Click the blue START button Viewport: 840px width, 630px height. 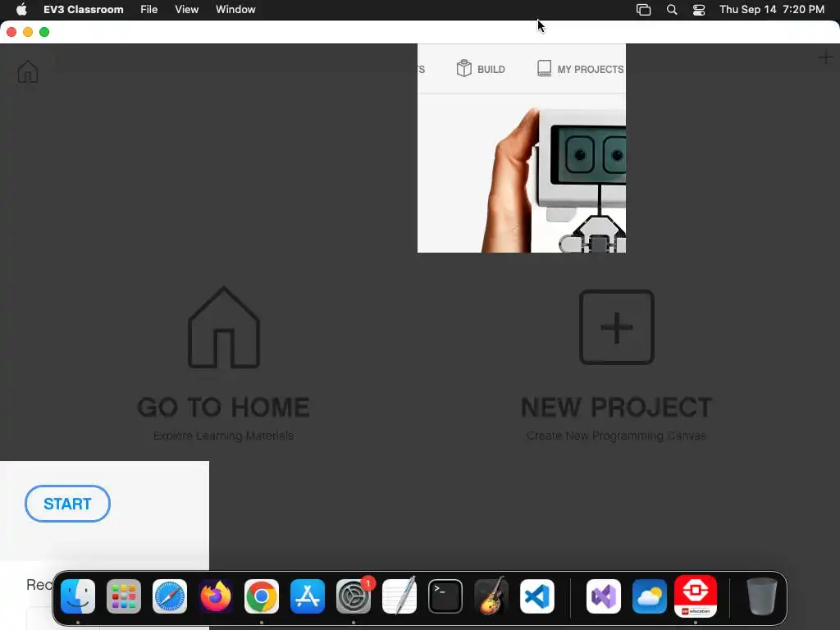(x=67, y=504)
